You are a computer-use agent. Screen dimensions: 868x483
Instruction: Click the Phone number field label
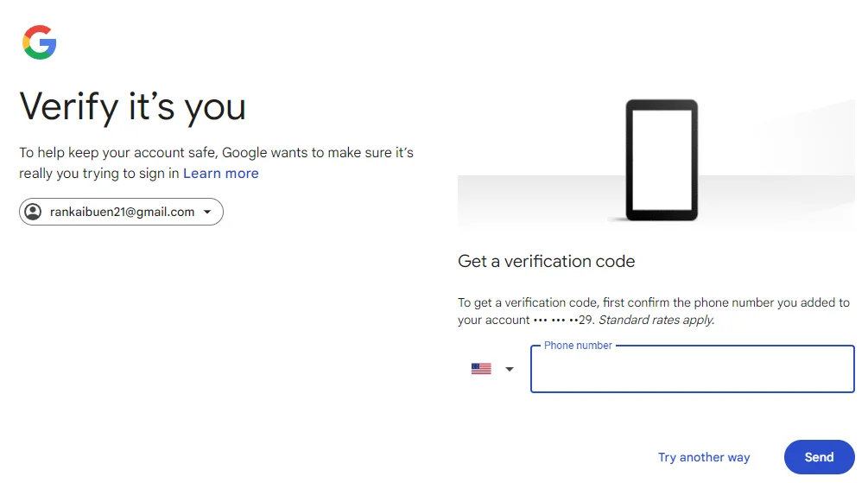(578, 345)
